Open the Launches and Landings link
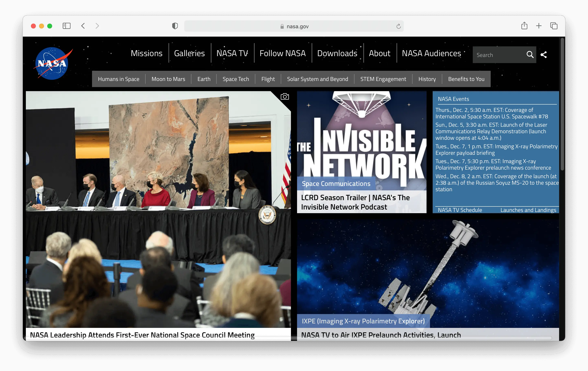This screenshot has width=588, height=371. point(528,210)
